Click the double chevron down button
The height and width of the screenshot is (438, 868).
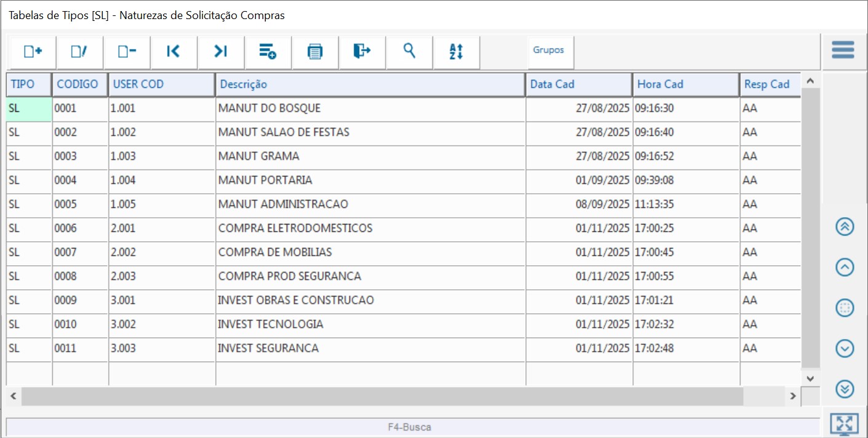tap(845, 389)
